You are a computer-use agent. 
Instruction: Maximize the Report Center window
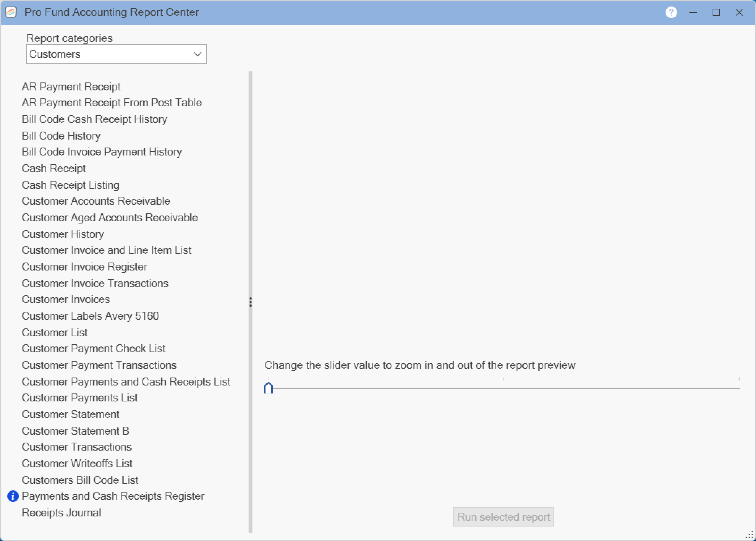coord(716,13)
